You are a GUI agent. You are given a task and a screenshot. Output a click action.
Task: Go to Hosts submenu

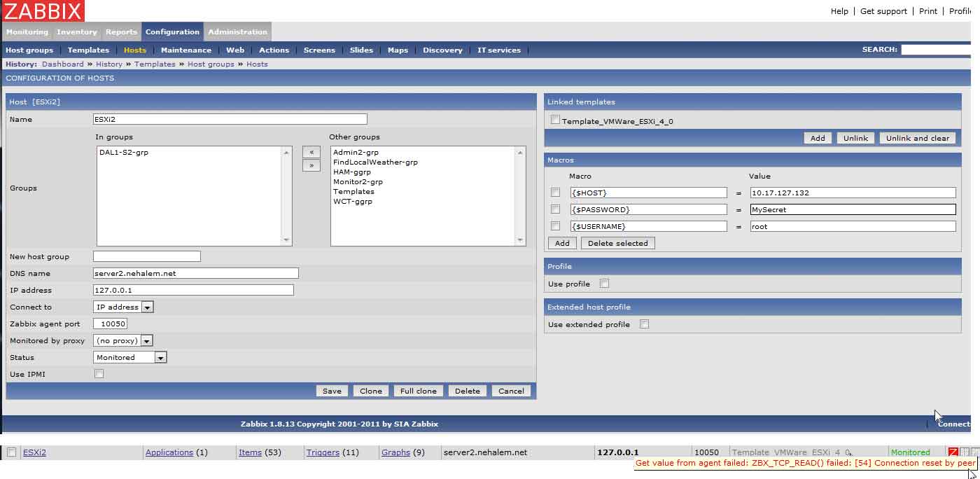135,50
